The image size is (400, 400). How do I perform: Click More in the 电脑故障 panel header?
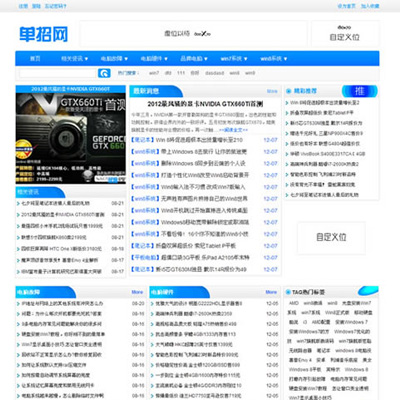click(x=137, y=292)
